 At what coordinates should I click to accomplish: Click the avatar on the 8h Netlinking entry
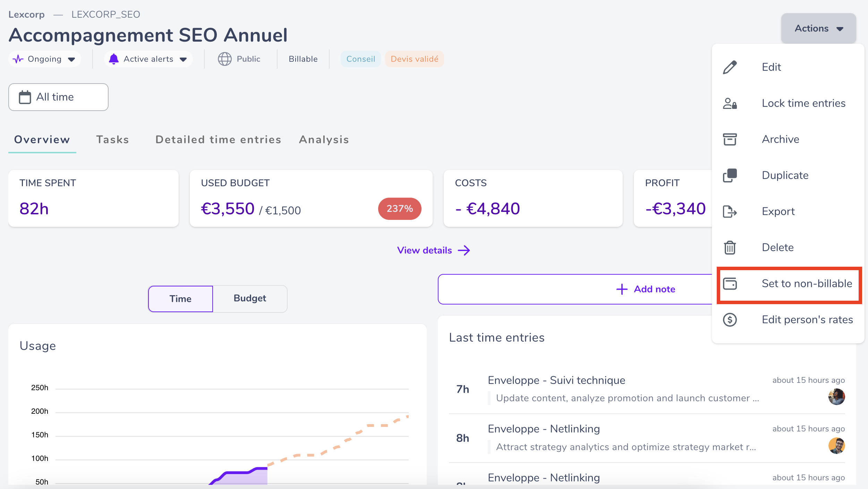[837, 446]
